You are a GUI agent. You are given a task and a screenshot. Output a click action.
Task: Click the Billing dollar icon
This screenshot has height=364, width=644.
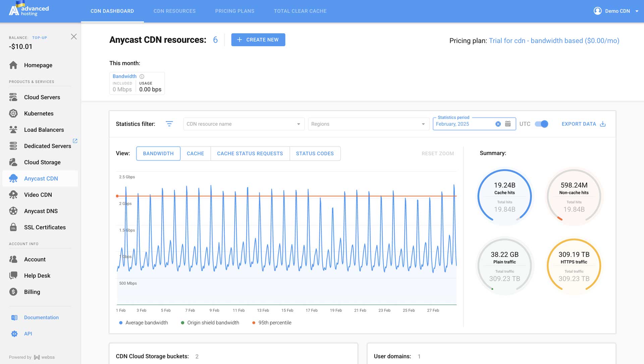pos(13,292)
